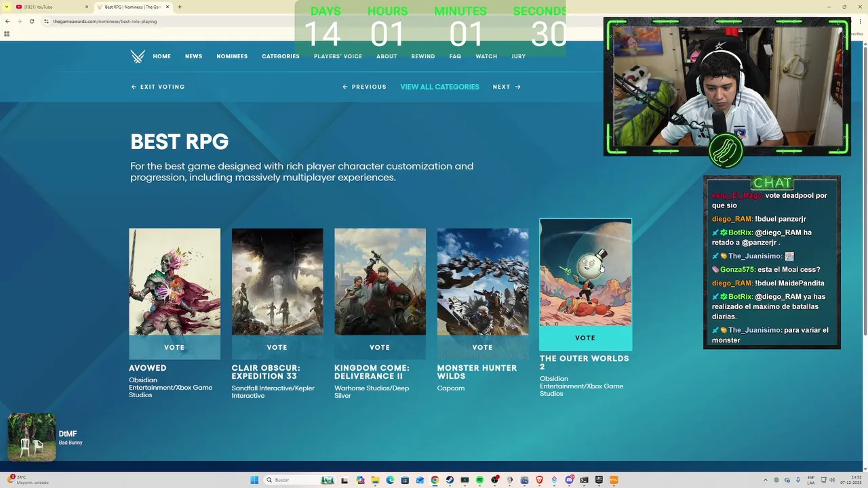868x488 pixels.
Task: Vote for Avowed
Action: coord(174,347)
